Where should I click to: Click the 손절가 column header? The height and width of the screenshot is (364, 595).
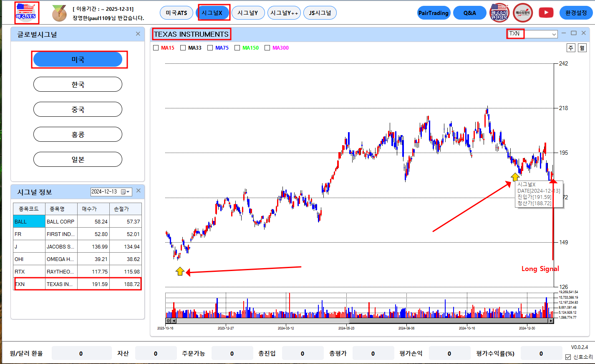tap(126, 209)
